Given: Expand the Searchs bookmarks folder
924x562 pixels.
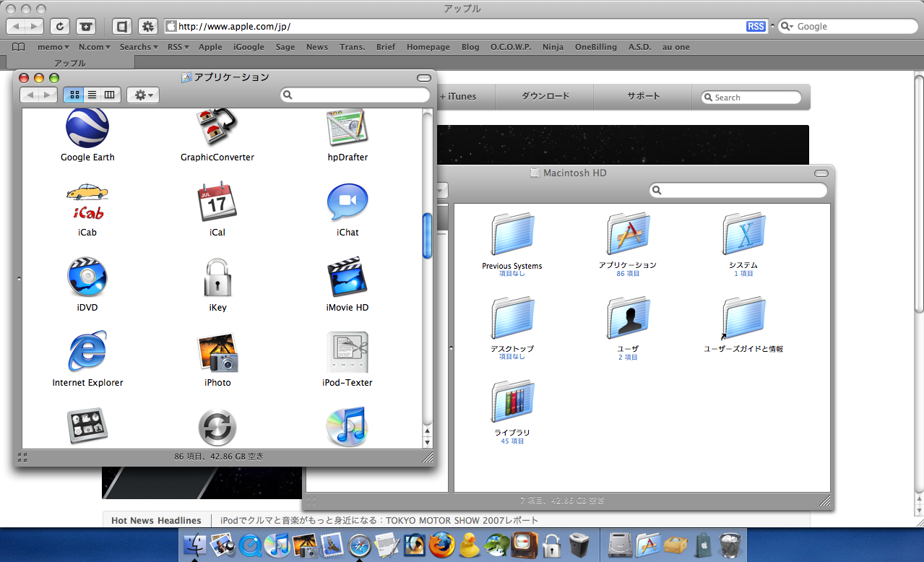Looking at the screenshot, I should click(138, 47).
